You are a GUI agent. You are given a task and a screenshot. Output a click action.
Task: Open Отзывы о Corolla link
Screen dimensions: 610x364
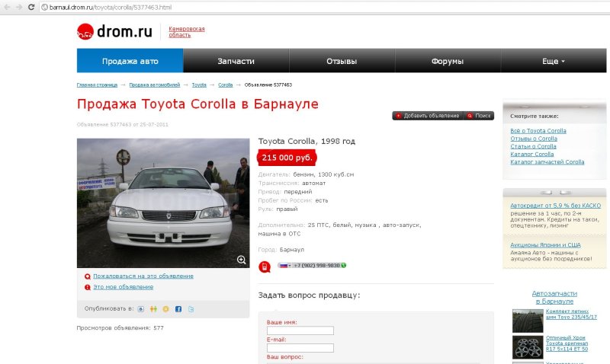pyautogui.click(x=534, y=139)
